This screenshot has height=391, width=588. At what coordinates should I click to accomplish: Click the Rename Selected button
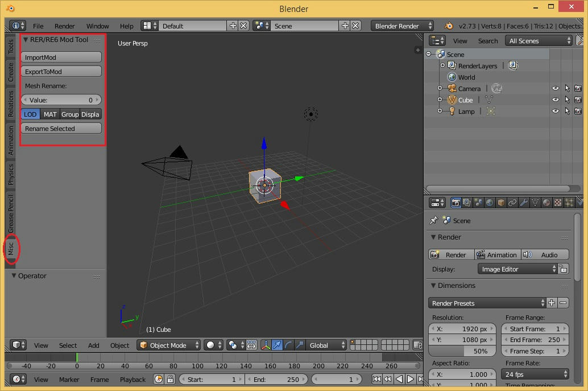point(61,128)
